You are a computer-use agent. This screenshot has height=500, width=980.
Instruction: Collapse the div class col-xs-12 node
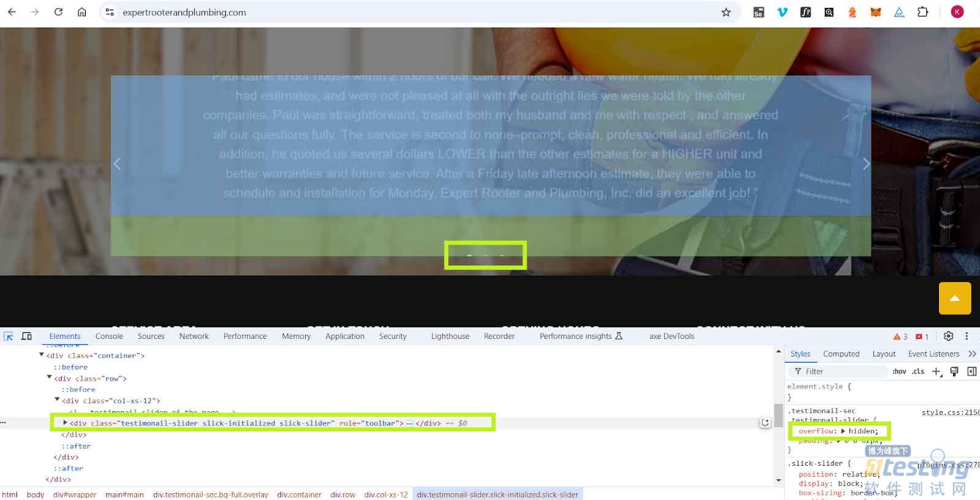[x=57, y=400]
